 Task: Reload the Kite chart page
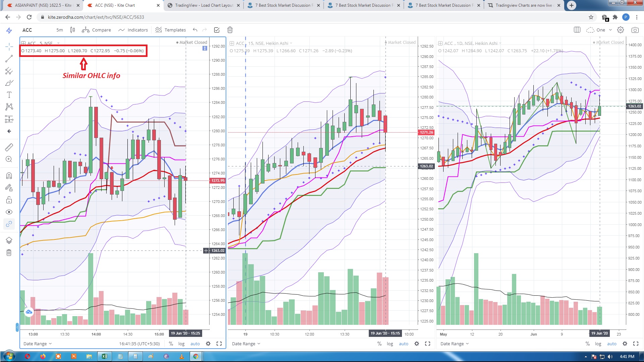29,17
